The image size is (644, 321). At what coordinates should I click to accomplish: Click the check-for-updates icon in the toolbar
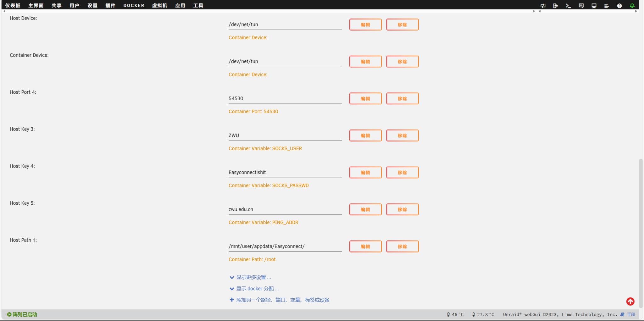(x=543, y=5)
